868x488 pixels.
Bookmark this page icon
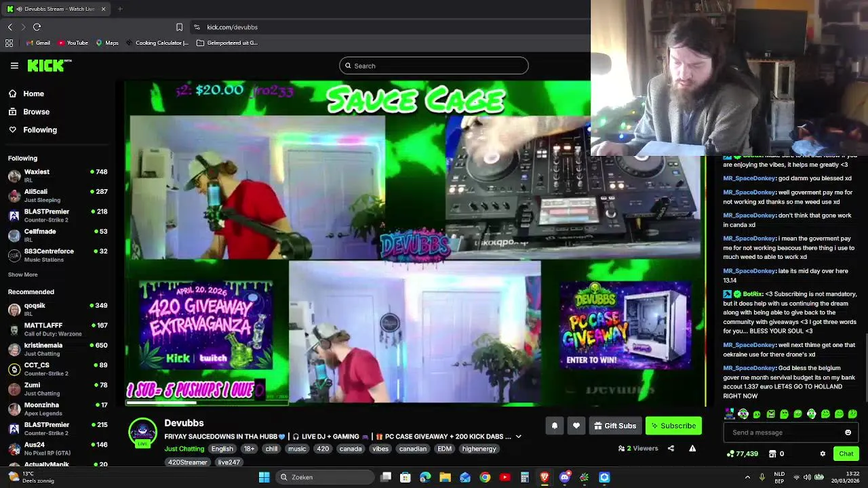point(179,27)
